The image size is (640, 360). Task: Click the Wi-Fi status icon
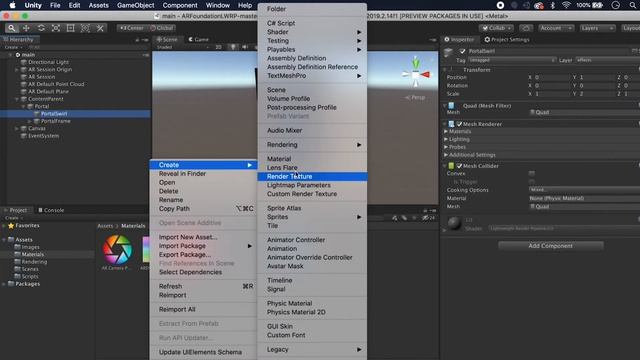[566, 5]
